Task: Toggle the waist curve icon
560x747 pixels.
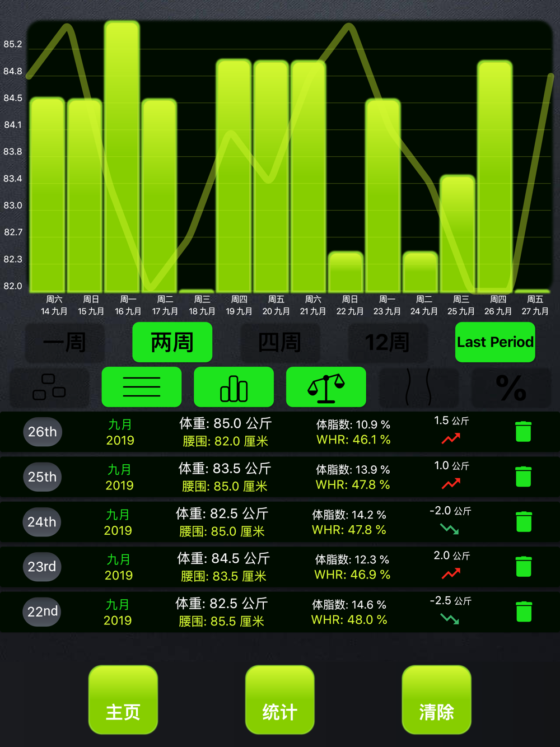Action: 418,387
